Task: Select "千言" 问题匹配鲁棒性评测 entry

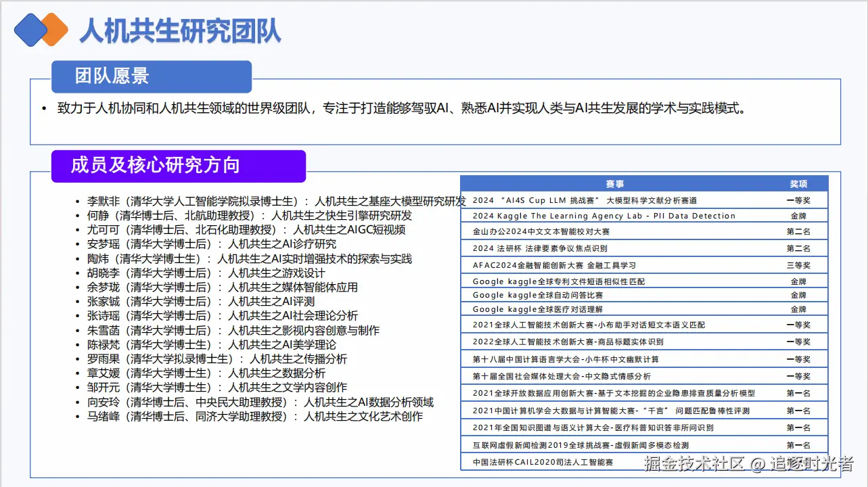Action: [611, 411]
